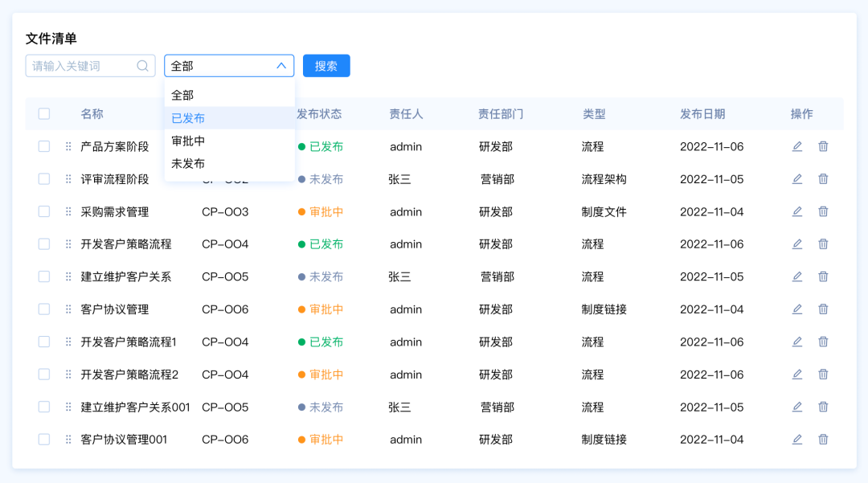
Task: Pick 未发布 in the status dropdown list
Action: pyautogui.click(x=188, y=163)
